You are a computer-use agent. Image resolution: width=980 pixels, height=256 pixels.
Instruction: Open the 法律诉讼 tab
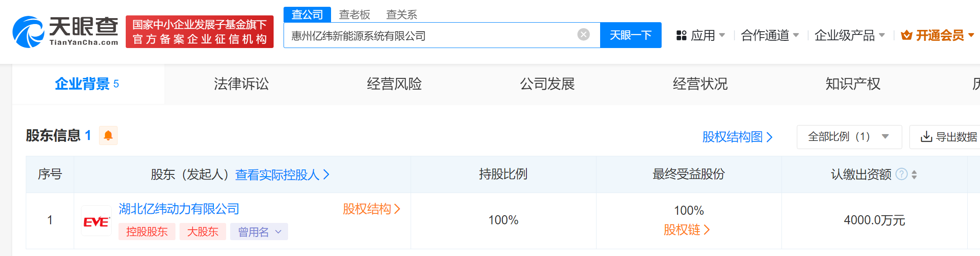(x=241, y=84)
